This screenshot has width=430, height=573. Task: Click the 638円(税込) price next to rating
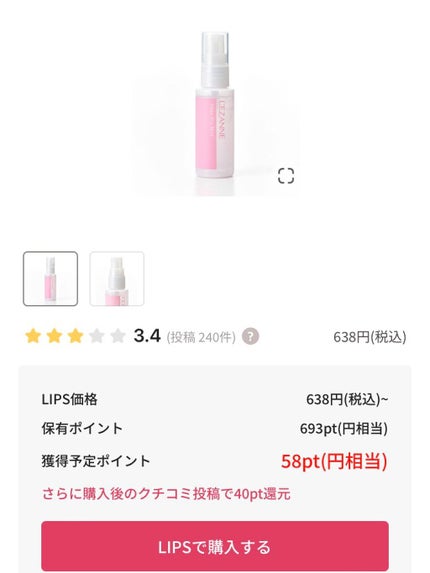tap(369, 337)
